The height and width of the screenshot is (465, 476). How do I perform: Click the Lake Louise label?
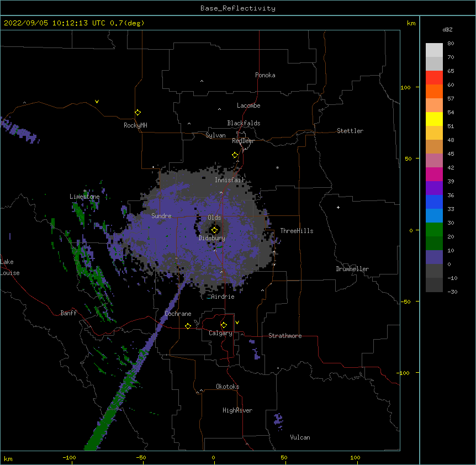pyautogui.click(x=10, y=267)
